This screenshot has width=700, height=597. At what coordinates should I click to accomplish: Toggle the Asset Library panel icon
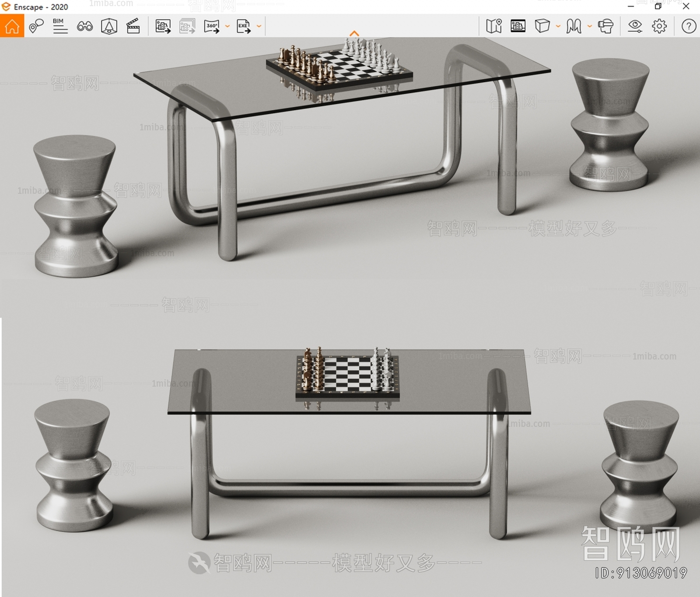coord(518,26)
